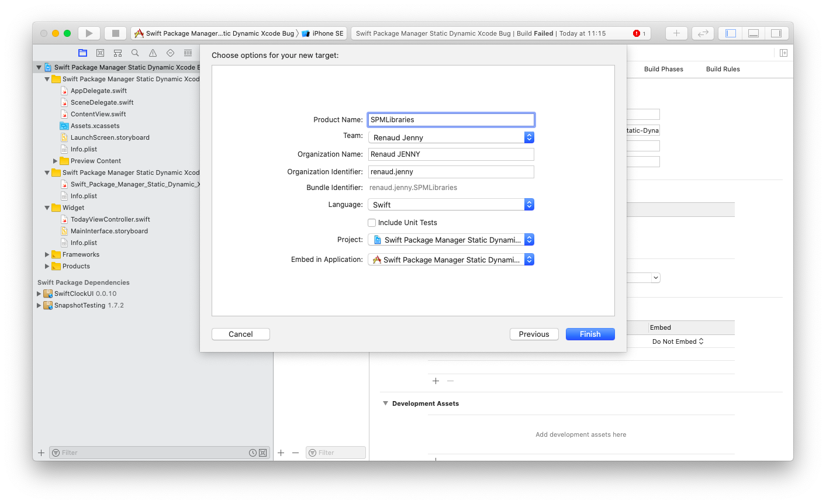Select the iPhone SE destination

tap(323, 33)
